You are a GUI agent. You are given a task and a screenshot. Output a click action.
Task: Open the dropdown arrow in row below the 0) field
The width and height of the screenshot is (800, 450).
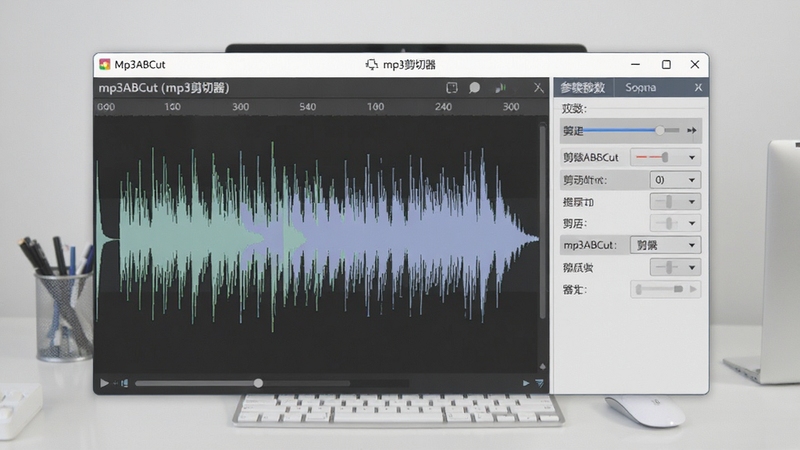pos(692,202)
